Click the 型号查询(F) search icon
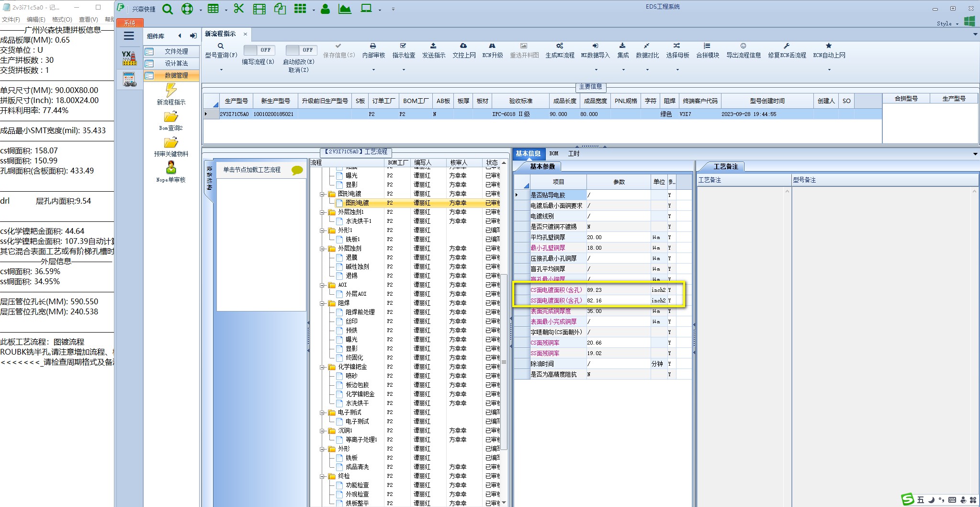The height and width of the screenshot is (507, 980). click(x=221, y=46)
